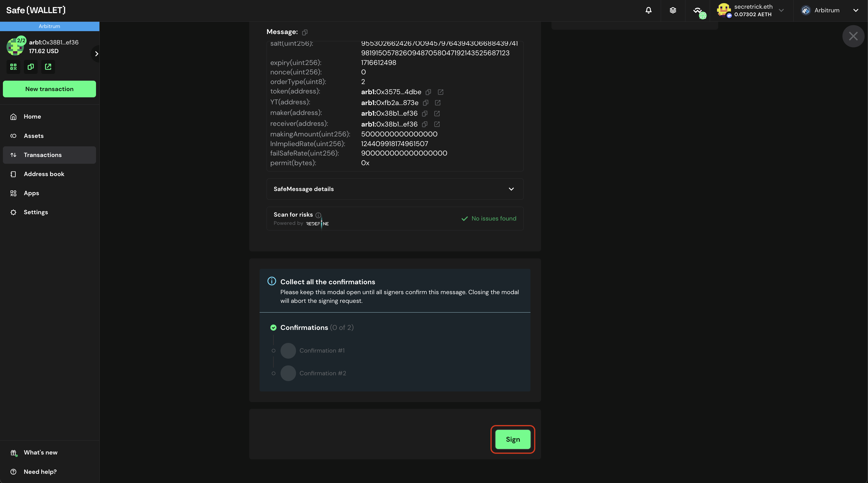This screenshot has height=483, width=868.
Task: Open the Safe in block explorer icon
Action: point(48,67)
